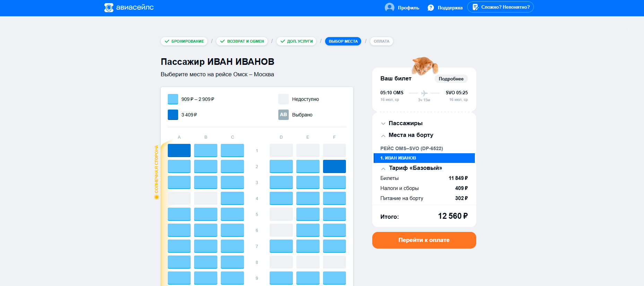Click the Сложно? Непонятно? feedback button
This screenshot has height=286, width=644.
[500, 7]
